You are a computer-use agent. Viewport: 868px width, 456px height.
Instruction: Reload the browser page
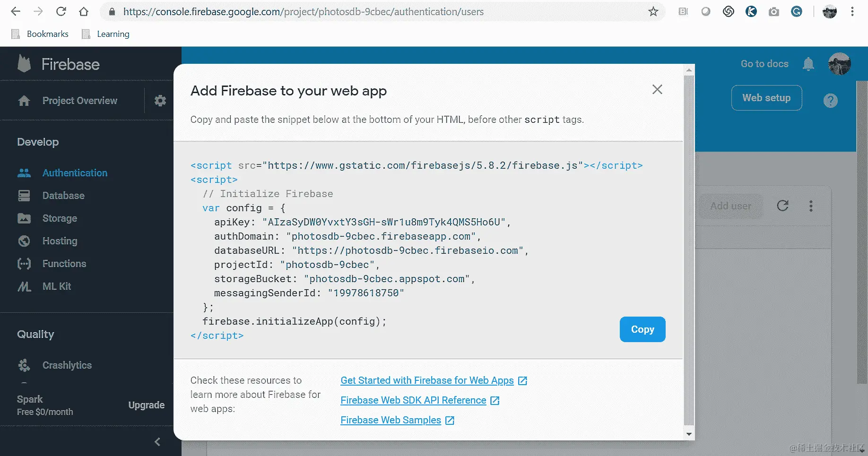(x=61, y=12)
